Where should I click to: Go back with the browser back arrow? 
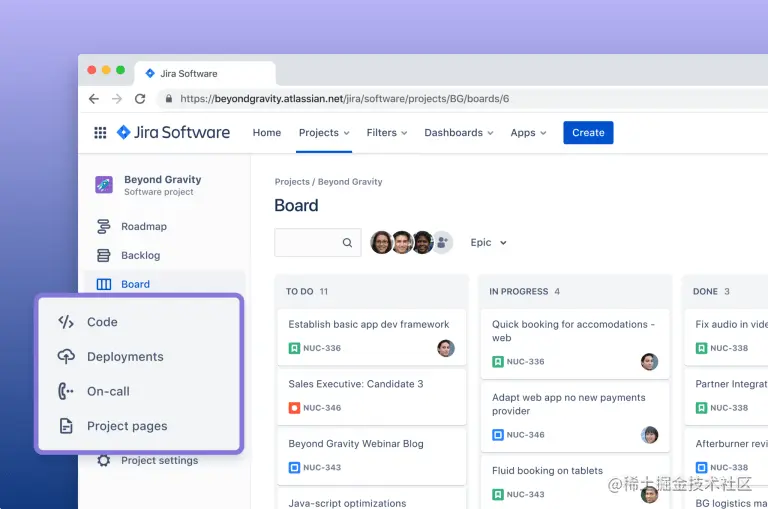tap(94, 99)
